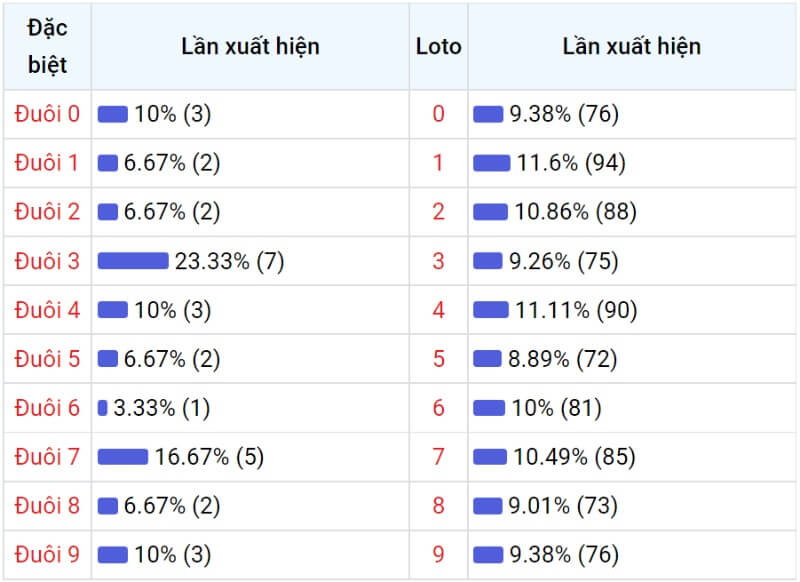This screenshot has width=800, height=582.
Task: Select Loto number 9
Action: click(x=438, y=554)
